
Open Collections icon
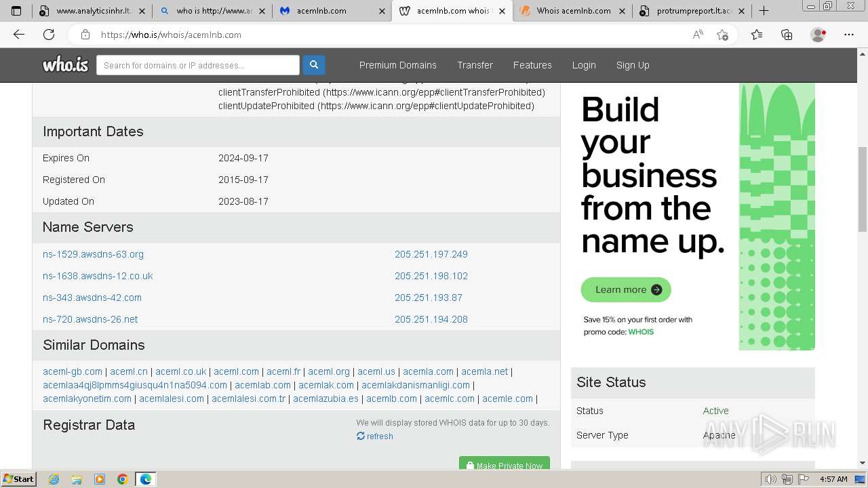click(x=787, y=35)
